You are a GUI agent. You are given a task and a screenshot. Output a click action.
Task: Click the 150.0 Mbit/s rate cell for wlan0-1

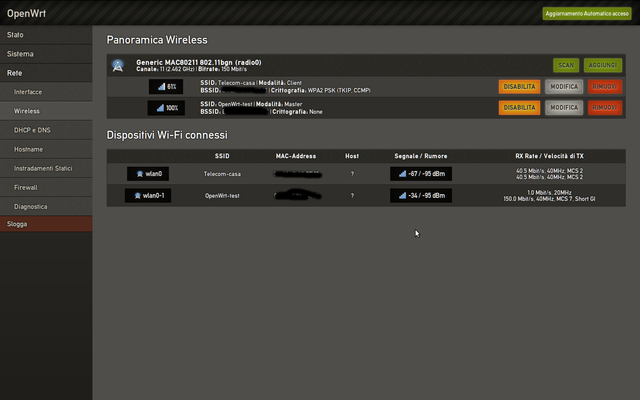pyautogui.click(x=549, y=196)
